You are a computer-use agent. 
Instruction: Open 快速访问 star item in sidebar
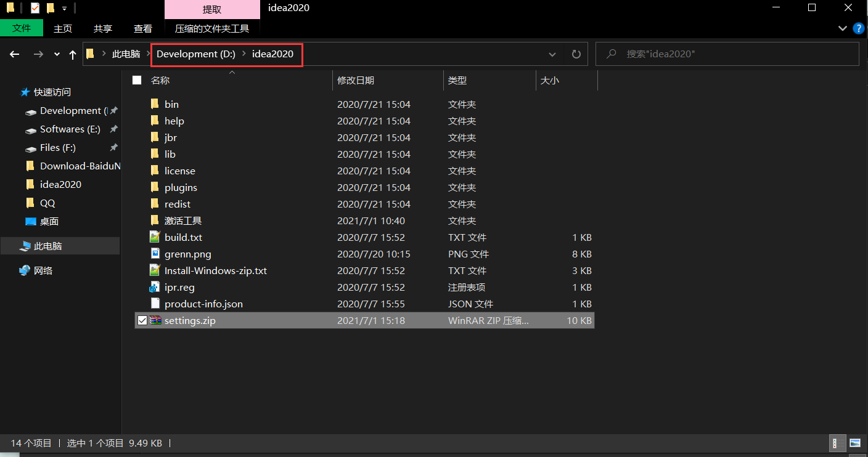[x=46, y=92]
